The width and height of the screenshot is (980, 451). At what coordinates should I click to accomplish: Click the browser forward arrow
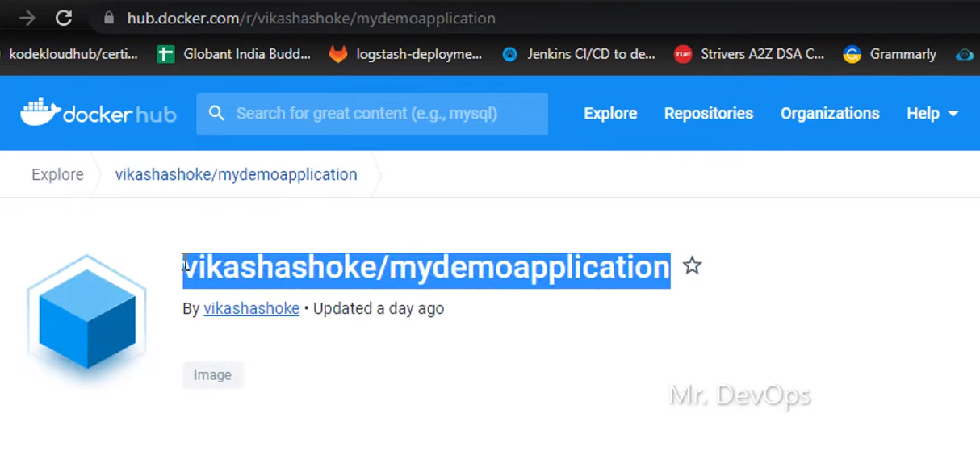tap(27, 18)
